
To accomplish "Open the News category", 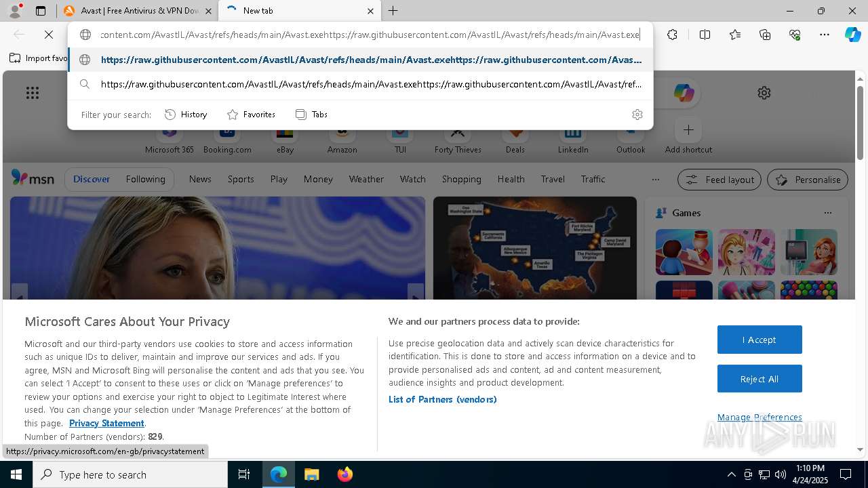I will point(200,179).
